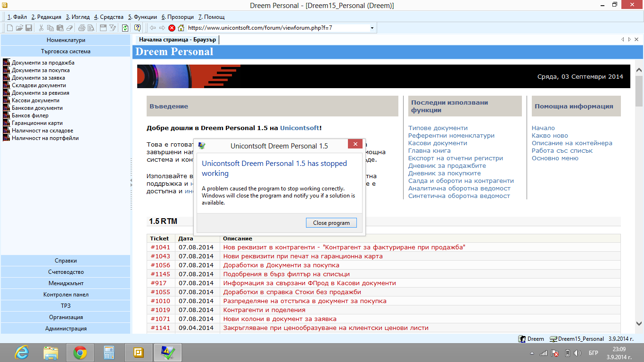Click the URL address field
644x362 pixels.
(x=277, y=28)
